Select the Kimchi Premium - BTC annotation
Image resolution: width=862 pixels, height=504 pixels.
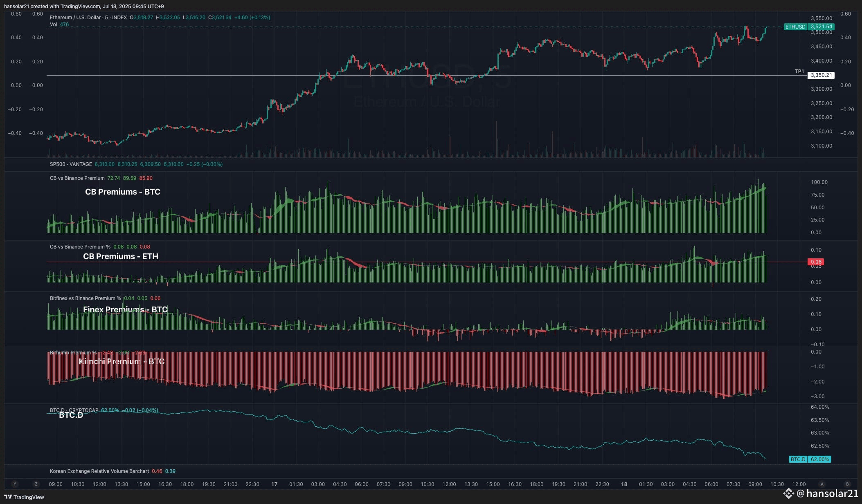point(122,361)
